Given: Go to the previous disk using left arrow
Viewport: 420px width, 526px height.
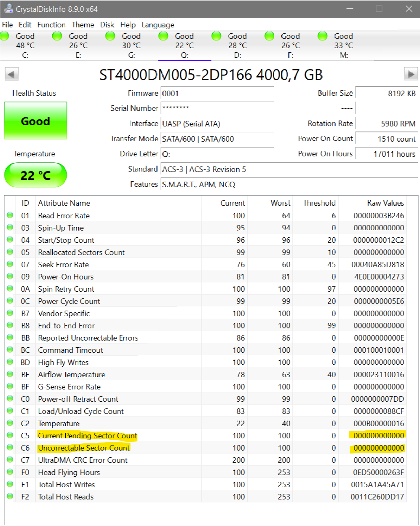Looking at the screenshot, I should click(11, 75).
